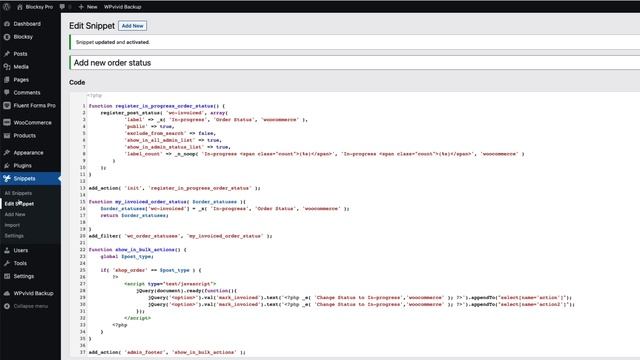Click the WooCommerce icon in sidebar
This screenshot has height=360, width=640.
[7, 122]
